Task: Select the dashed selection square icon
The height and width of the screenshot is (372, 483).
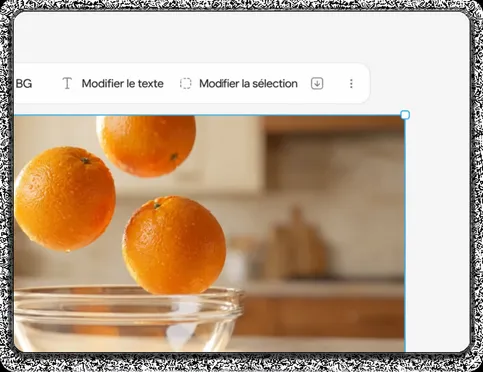Action: point(186,83)
